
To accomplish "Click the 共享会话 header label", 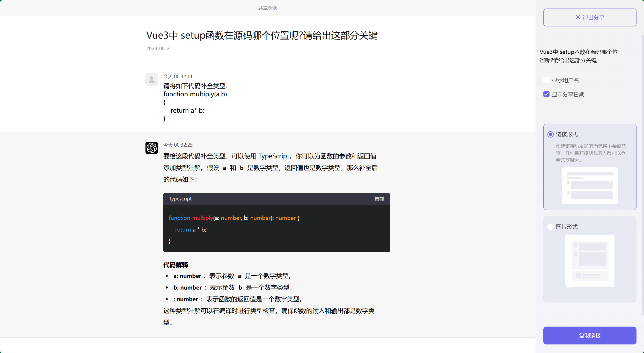I will coord(267,8).
